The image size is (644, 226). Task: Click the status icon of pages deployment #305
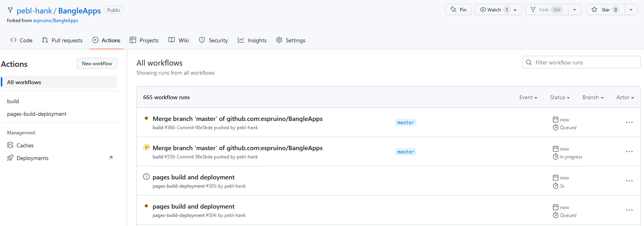pos(146,177)
